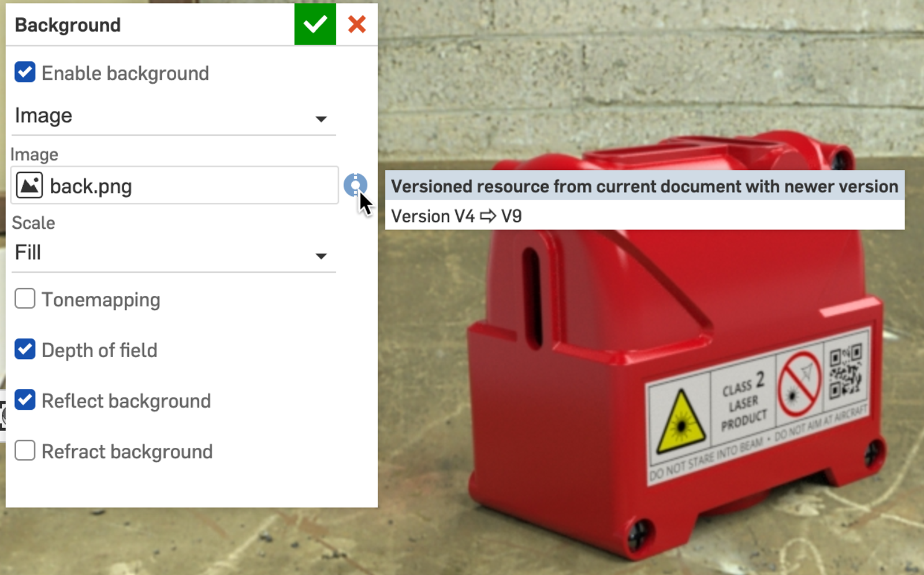This screenshot has height=575, width=924.
Task: Expand the Scale Fill dropdown
Action: click(x=173, y=253)
